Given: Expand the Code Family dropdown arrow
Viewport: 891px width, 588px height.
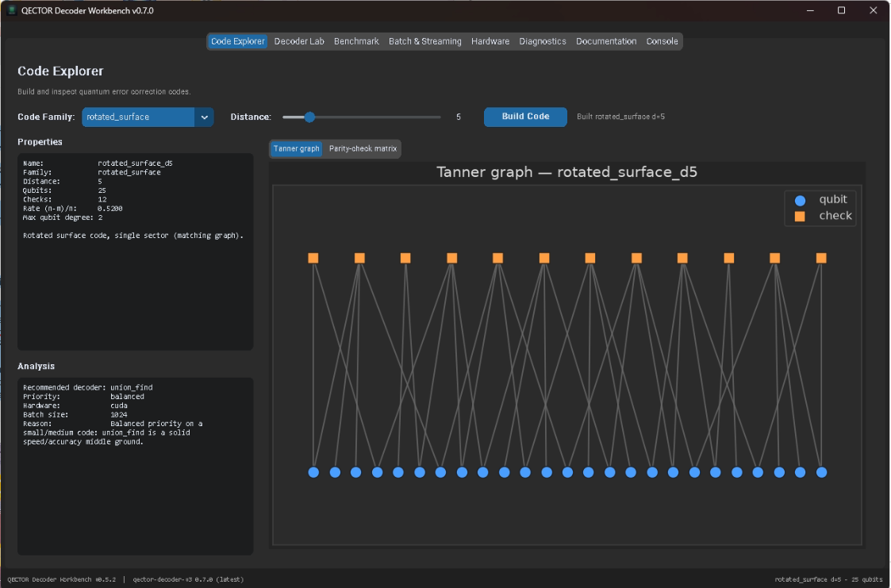Looking at the screenshot, I should point(204,117).
